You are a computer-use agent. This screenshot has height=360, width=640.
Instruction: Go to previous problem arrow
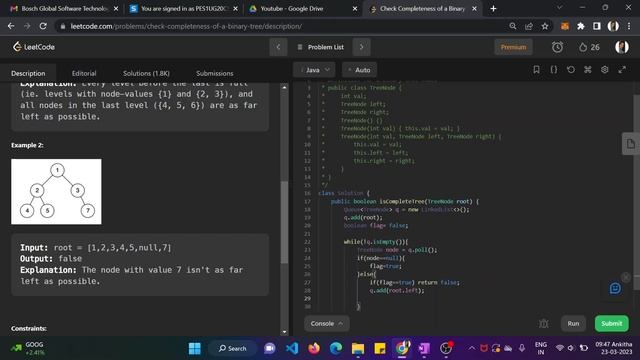click(278, 47)
